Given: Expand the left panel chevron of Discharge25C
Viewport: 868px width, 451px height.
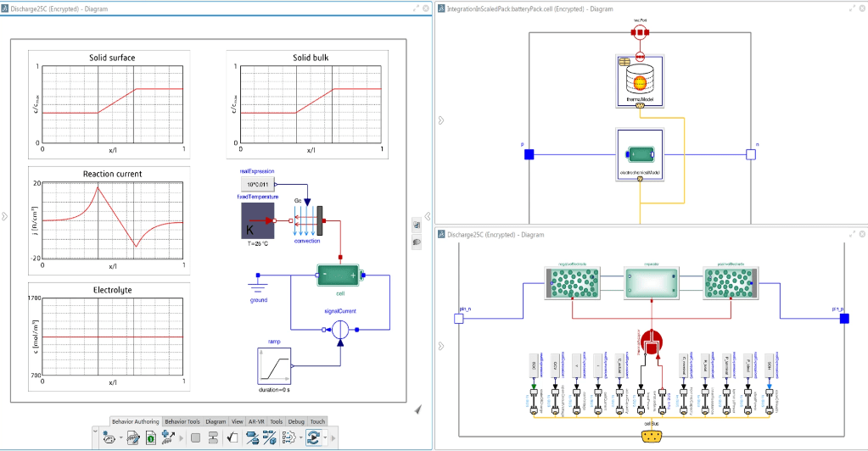Looking at the screenshot, I should point(4,216).
